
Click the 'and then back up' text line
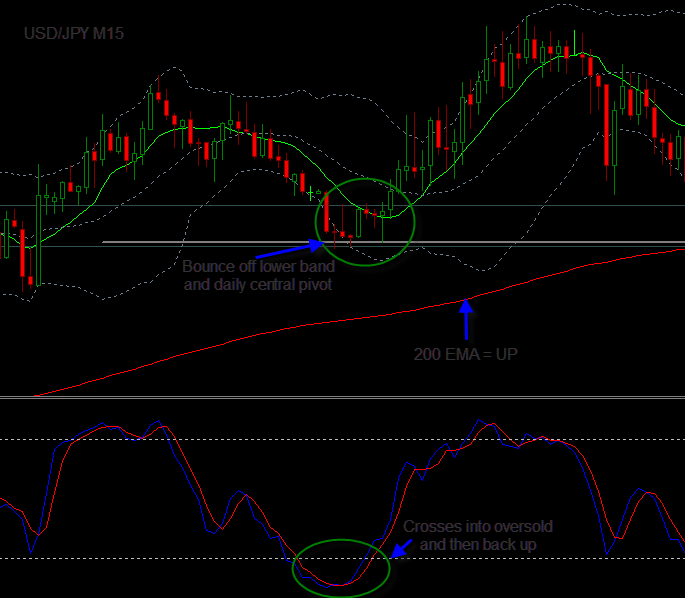pos(478,545)
